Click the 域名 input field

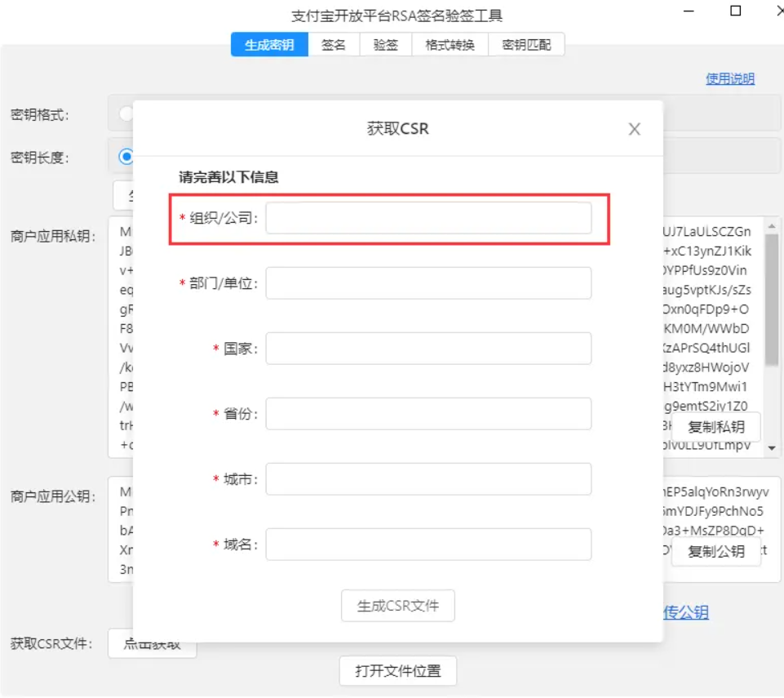(428, 545)
